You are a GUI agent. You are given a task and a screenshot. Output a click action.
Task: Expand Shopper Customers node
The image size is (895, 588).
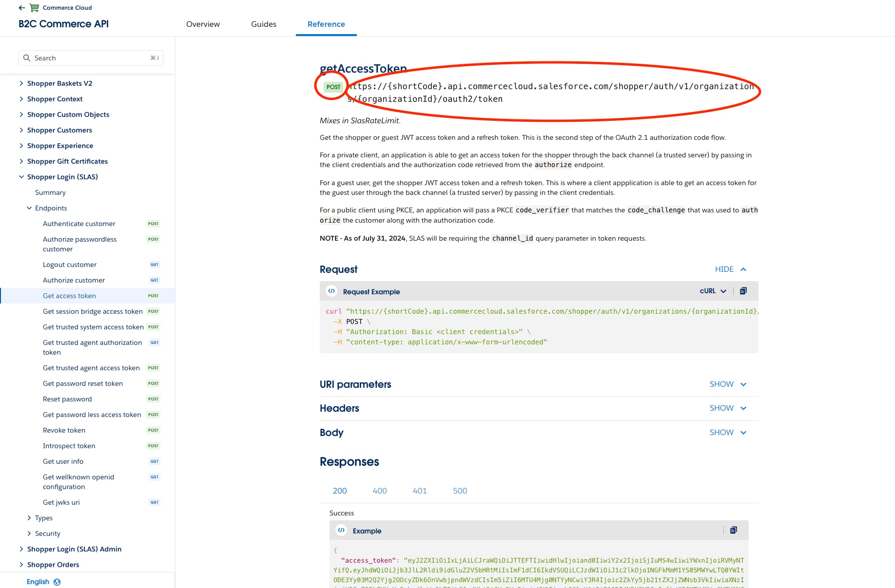21,130
